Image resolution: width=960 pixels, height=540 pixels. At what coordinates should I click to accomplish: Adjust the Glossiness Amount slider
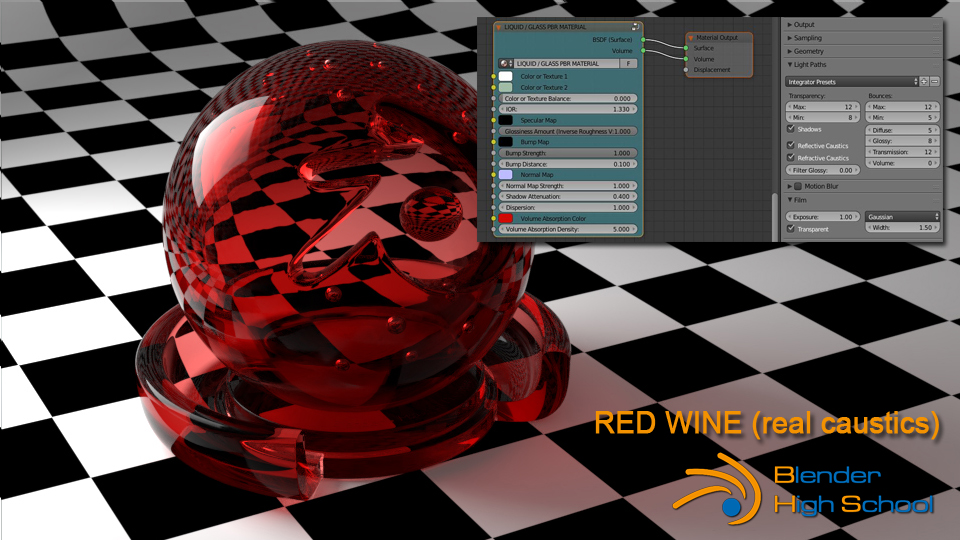[x=568, y=132]
